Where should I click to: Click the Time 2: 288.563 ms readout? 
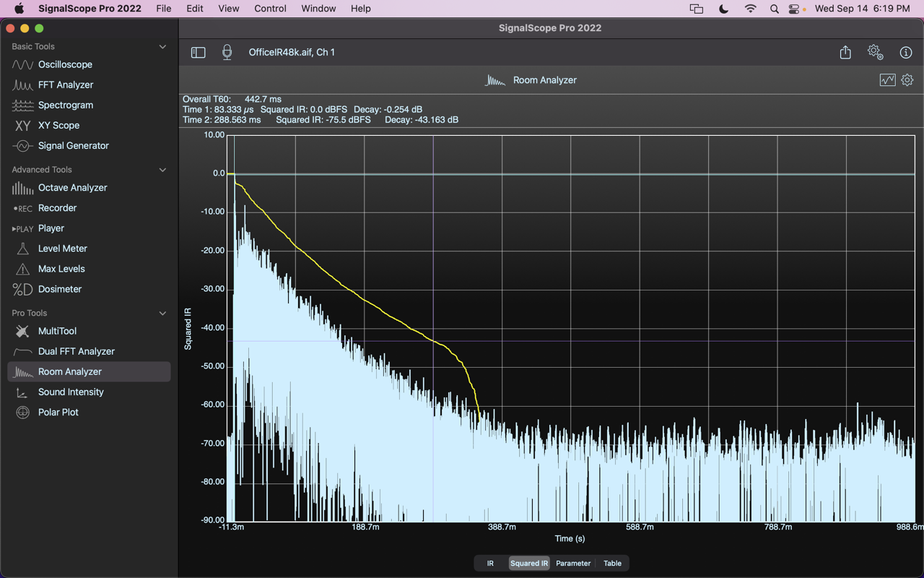tap(222, 119)
